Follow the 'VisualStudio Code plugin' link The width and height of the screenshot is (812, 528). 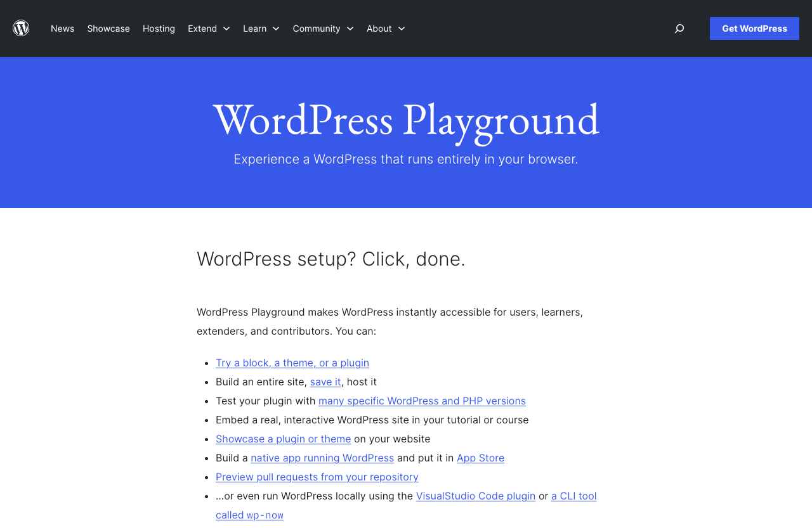(x=476, y=496)
